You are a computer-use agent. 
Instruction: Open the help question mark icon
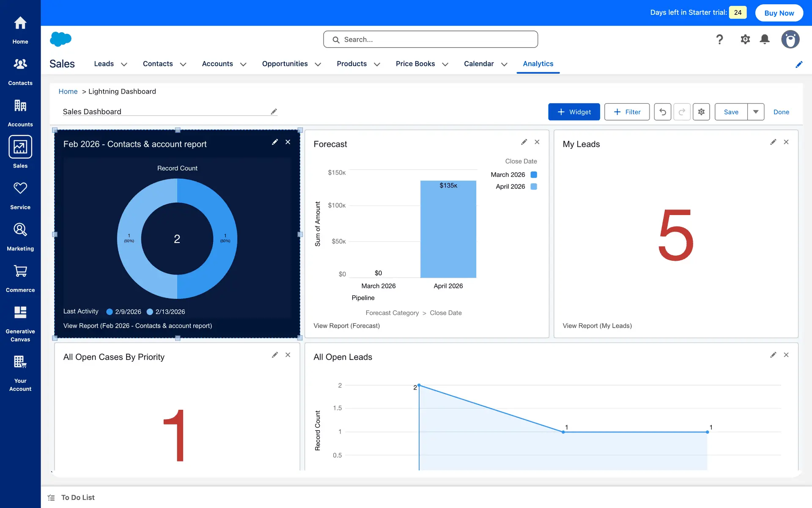(719, 39)
